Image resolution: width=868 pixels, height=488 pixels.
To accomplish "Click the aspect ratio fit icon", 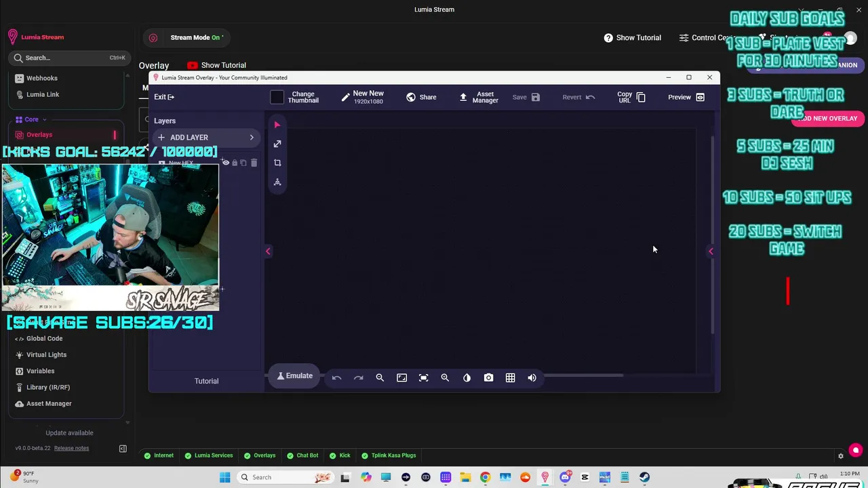I will [401, 378].
